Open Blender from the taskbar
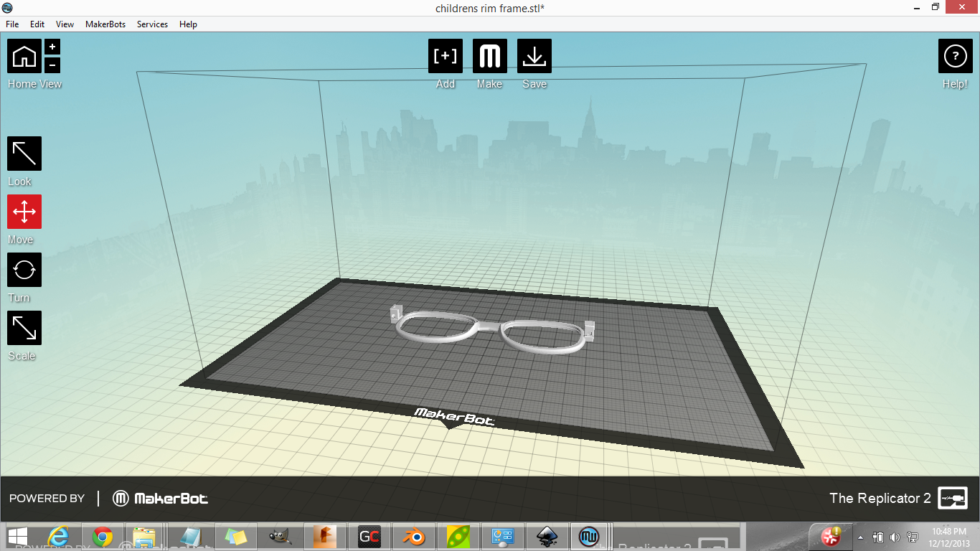980x551 pixels. 414,537
